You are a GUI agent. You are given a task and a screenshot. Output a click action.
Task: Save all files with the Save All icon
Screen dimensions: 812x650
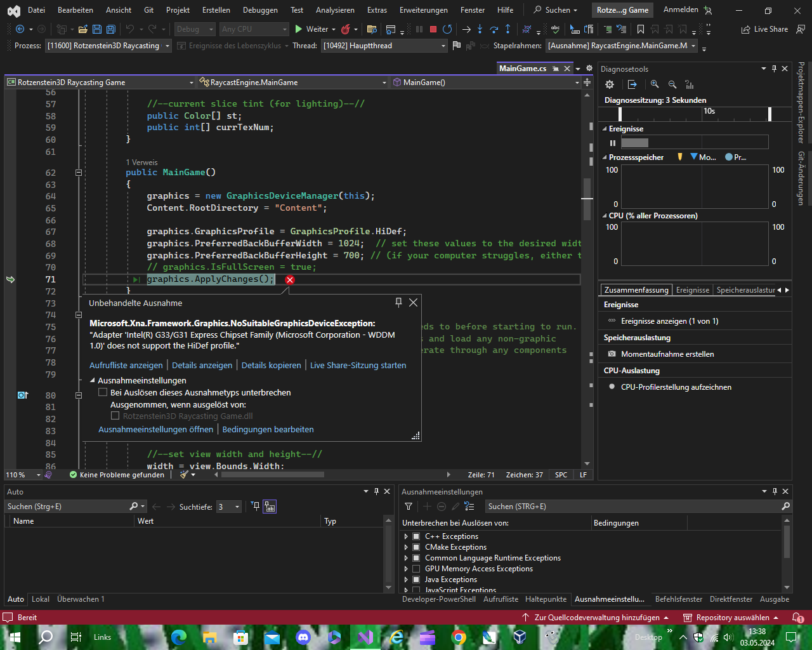coord(109,29)
